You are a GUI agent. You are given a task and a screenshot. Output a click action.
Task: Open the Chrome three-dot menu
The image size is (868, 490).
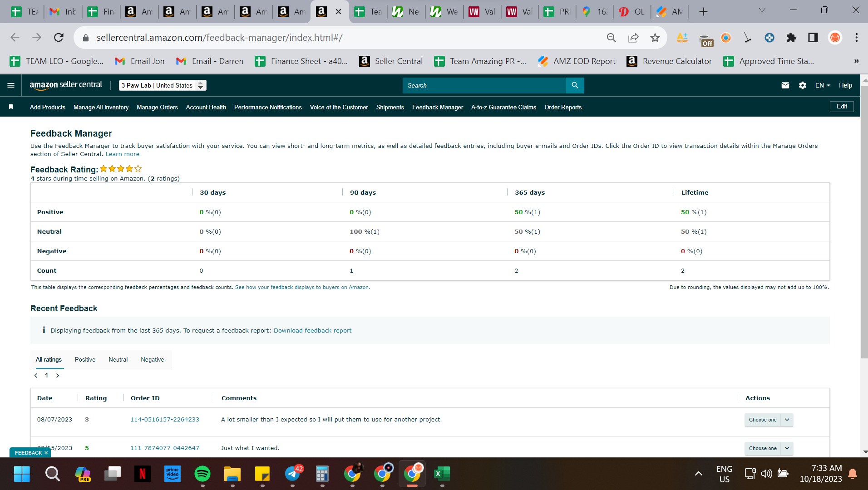pyautogui.click(x=857, y=38)
